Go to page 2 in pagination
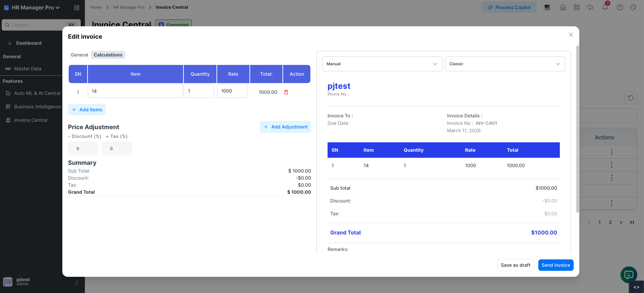Viewport: 644px width, 293px height. [x=610, y=222]
